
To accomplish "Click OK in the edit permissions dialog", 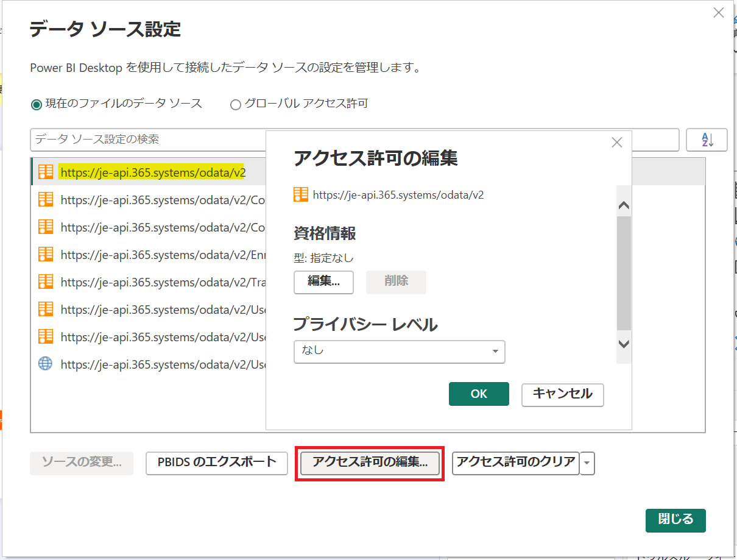I will click(479, 394).
